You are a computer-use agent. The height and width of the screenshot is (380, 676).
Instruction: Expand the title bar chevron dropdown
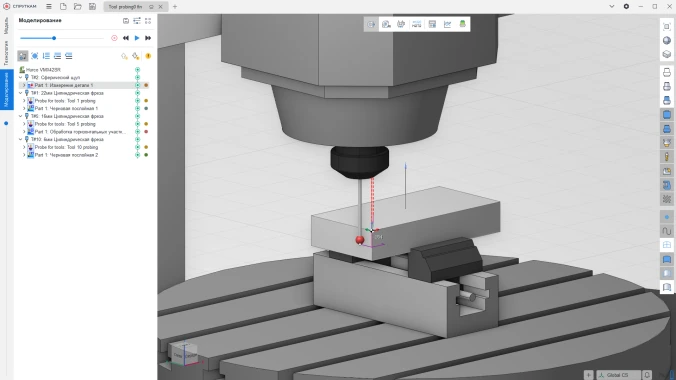point(611,6)
